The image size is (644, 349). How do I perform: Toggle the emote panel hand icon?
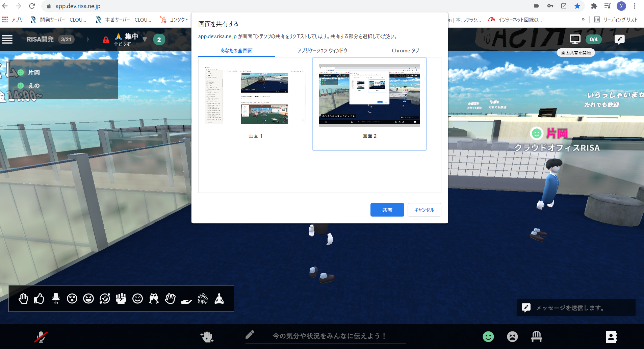point(207,337)
